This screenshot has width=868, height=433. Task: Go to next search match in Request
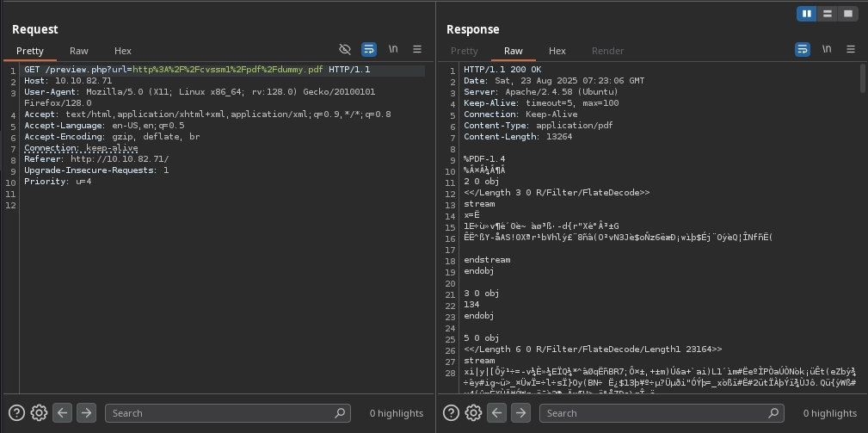(x=86, y=413)
